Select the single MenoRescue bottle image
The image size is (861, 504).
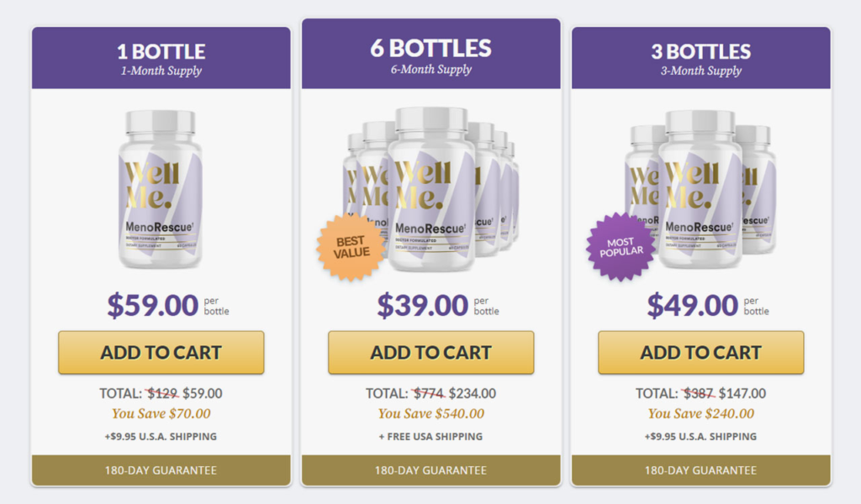161,189
